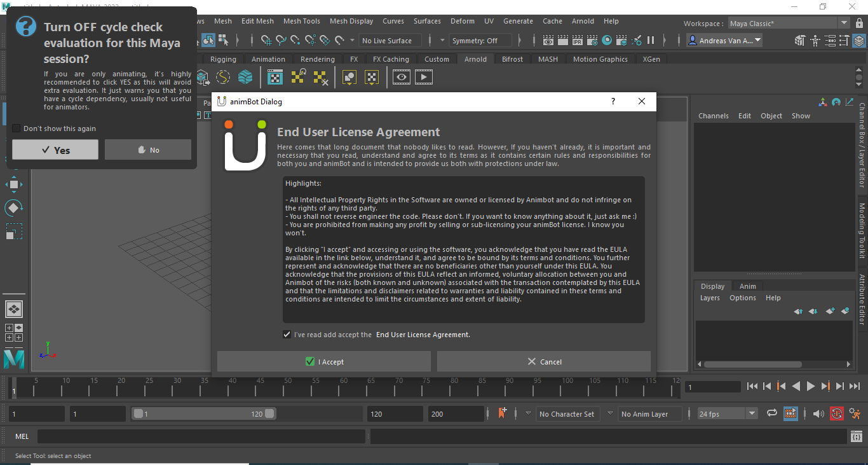Click Yes to turn off cycle check

(x=55, y=149)
